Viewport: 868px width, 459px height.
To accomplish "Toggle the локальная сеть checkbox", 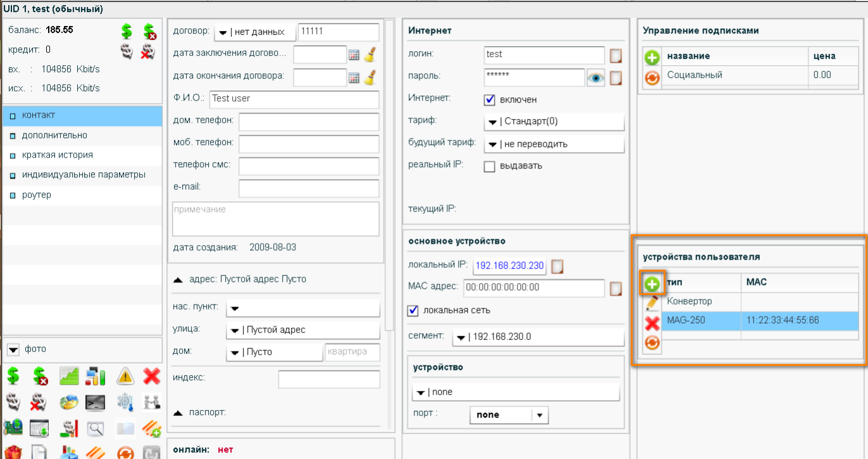I will [414, 310].
